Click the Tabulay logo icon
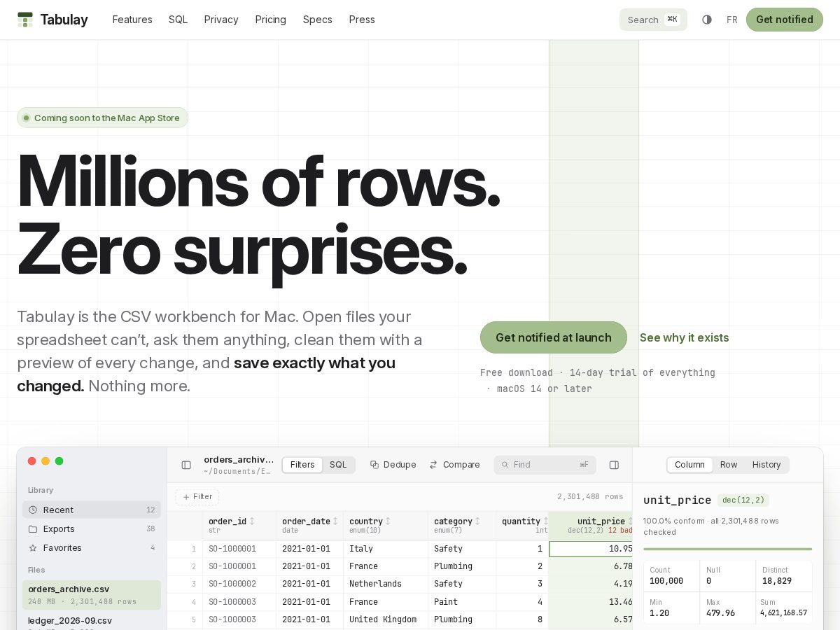Screen dimensions: 840x630 click(25, 20)
